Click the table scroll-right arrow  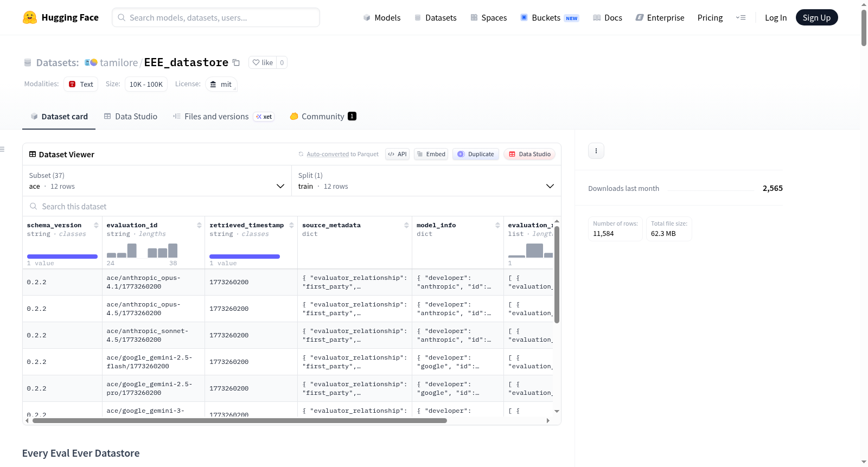[548, 420]
